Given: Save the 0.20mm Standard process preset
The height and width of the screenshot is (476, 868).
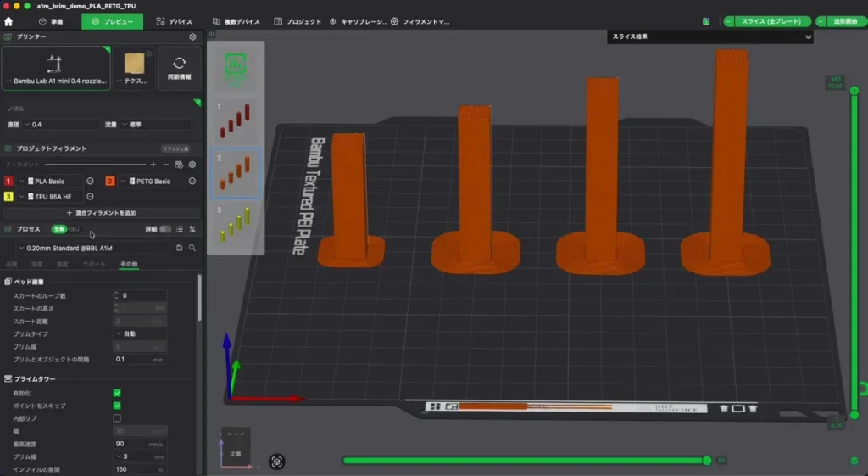Looking at the screenshot, I should click(180, 248).
